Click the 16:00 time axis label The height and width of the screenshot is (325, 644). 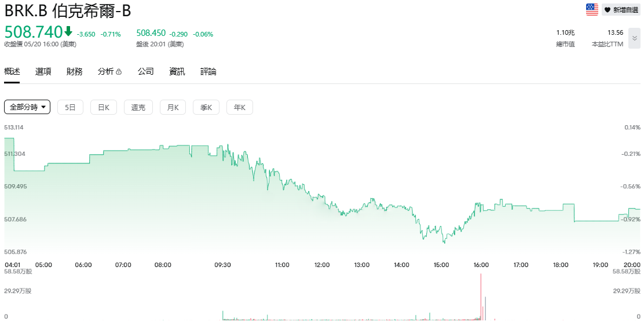(481, 265)
